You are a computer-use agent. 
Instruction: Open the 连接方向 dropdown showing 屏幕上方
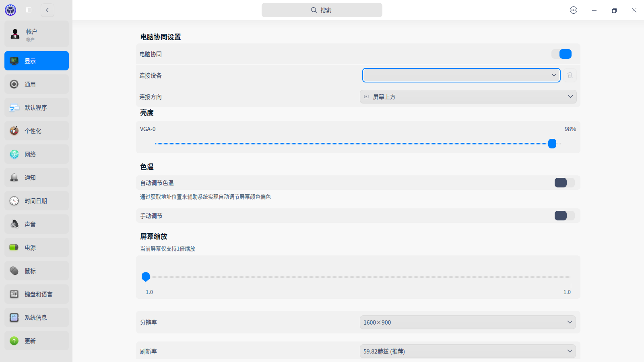coord(468,97)
